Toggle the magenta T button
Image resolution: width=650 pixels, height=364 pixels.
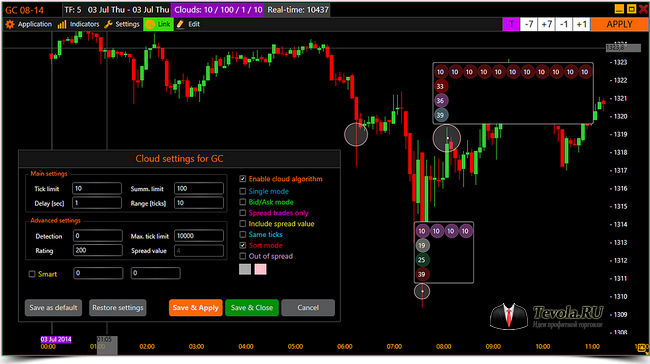pos(511,24)
